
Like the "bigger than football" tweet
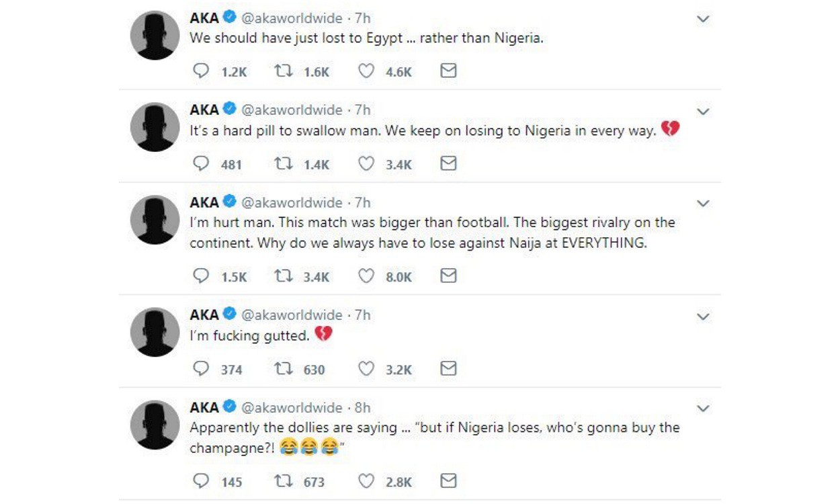[366, 276]
